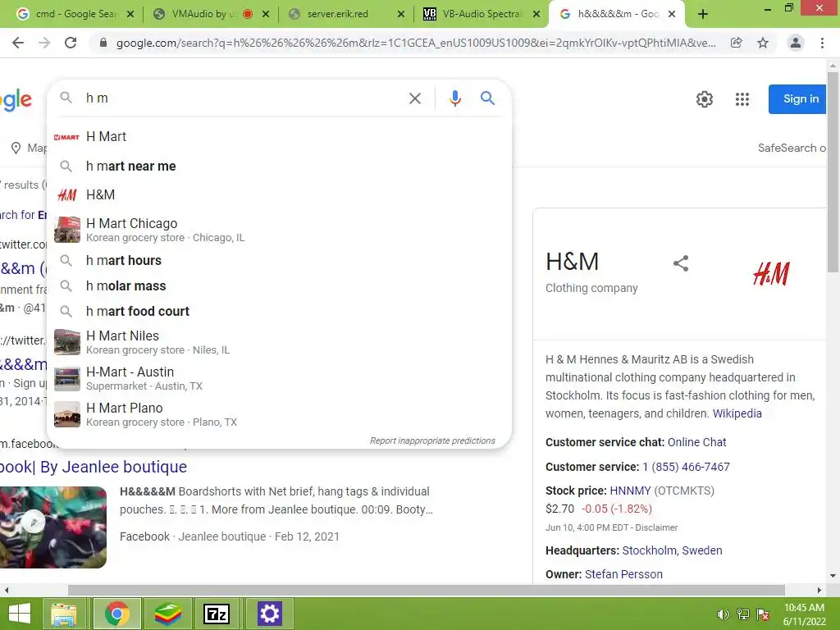Screen dimensions: 840x630
Task: Select the H Mart Chicago suggestion
Action: click(279, 230)
